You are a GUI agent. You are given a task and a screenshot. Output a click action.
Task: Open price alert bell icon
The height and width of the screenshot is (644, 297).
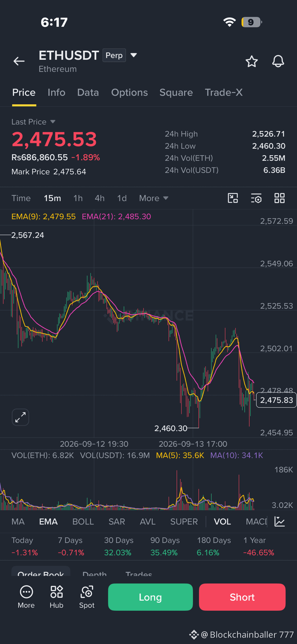[x=278, y=61]
